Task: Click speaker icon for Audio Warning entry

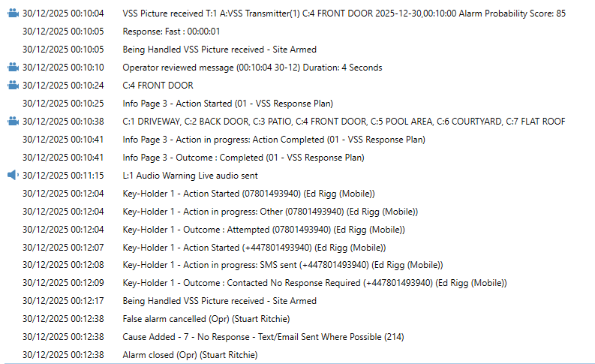Action: (12, 175)
